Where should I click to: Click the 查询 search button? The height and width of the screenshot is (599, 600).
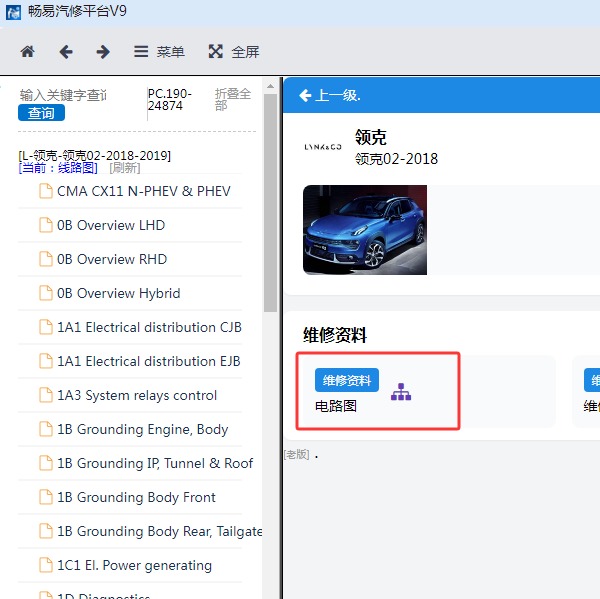tap(41, 113)
